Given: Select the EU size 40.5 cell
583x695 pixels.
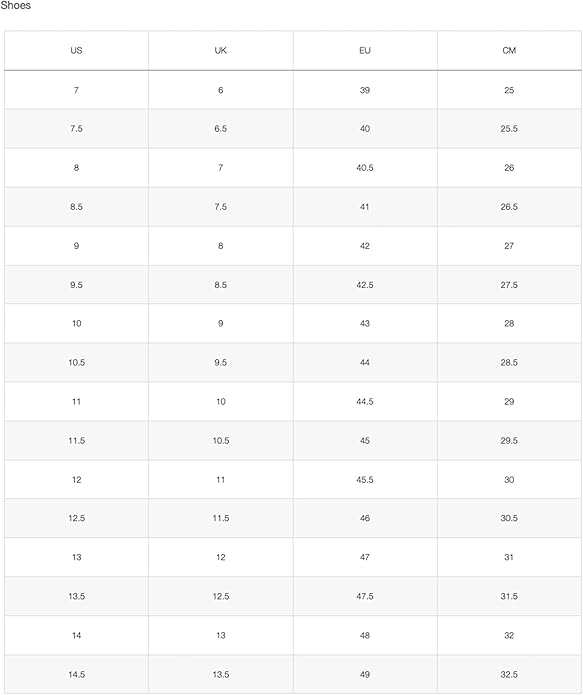Looking at the screenshot, I should click(365, 168).
